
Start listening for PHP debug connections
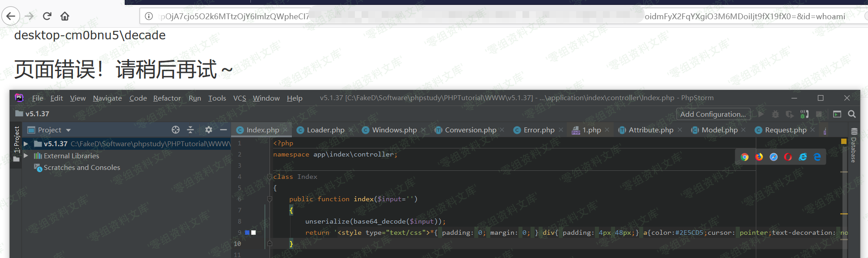(805, 114)
